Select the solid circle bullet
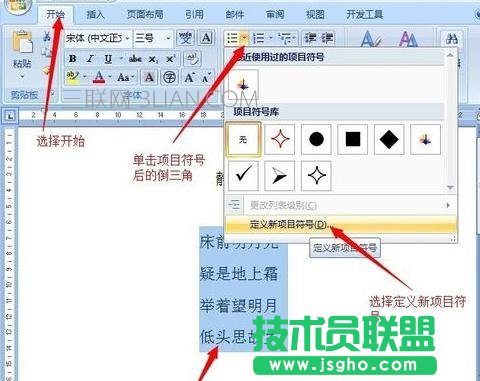Viewport: 480px width, 381px height. 316,139
